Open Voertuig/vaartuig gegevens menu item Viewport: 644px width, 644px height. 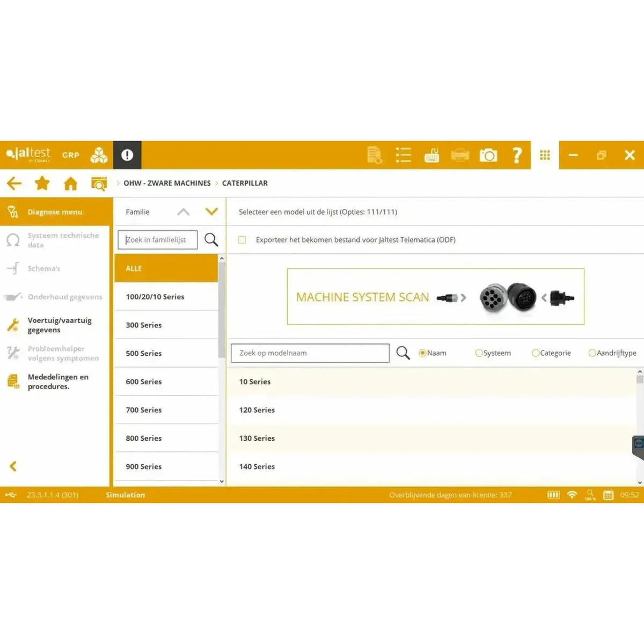(55, 325)
